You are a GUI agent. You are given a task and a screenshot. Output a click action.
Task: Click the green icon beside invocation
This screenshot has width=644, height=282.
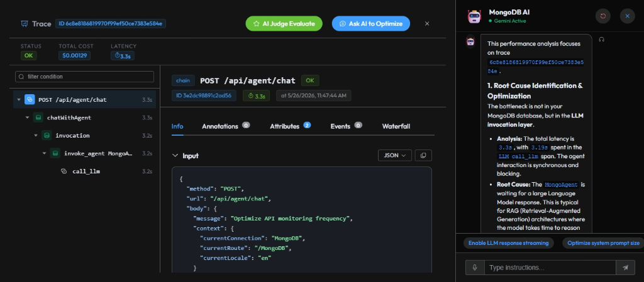(x=47, y=136)
